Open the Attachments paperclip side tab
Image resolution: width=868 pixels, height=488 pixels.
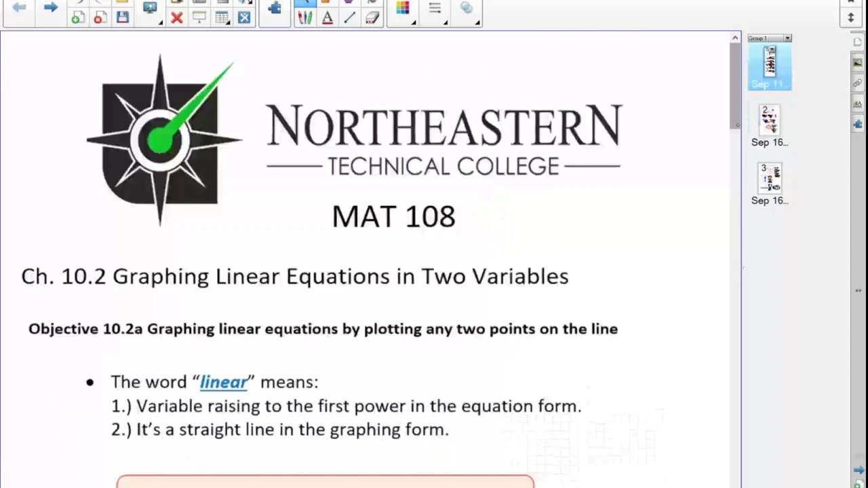click(858, 83)
